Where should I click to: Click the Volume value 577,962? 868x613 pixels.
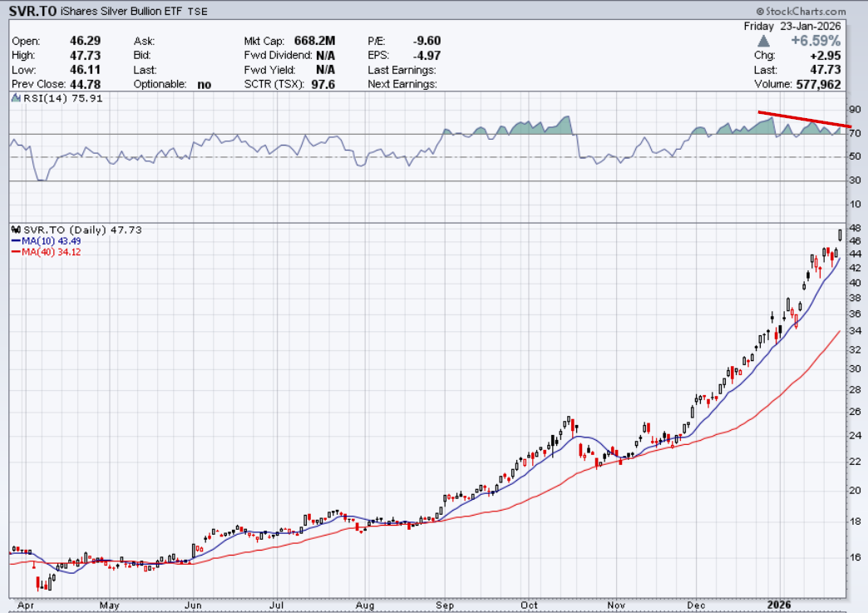click(x=819, y=84)
